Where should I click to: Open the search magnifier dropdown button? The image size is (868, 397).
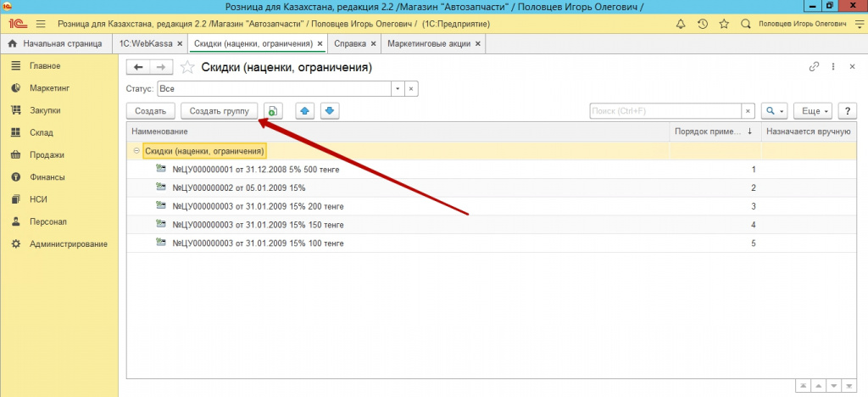(775, 111)
